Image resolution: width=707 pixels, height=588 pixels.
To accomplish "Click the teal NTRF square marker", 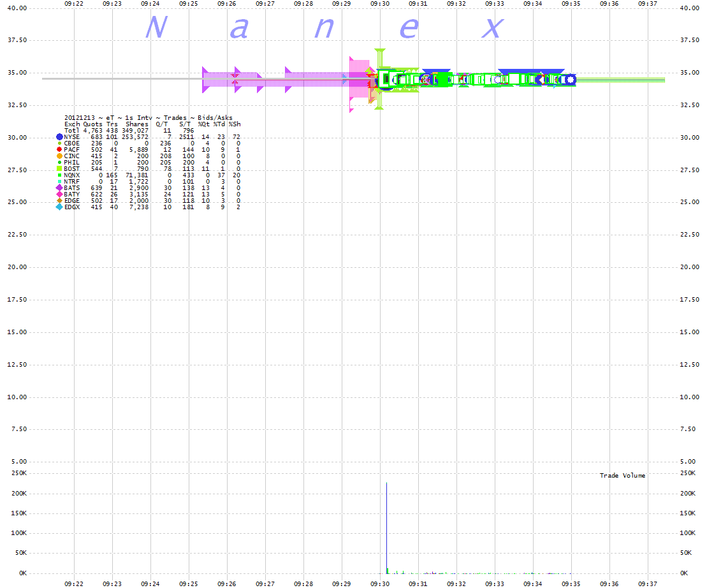I will [x=59, y=181].
